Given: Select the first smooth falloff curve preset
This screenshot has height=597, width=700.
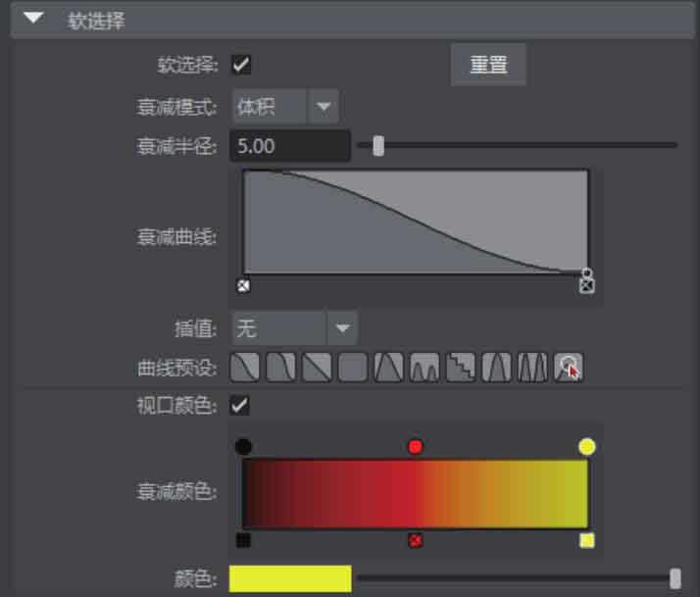Looking at the screenshot, I should (245, 368).
